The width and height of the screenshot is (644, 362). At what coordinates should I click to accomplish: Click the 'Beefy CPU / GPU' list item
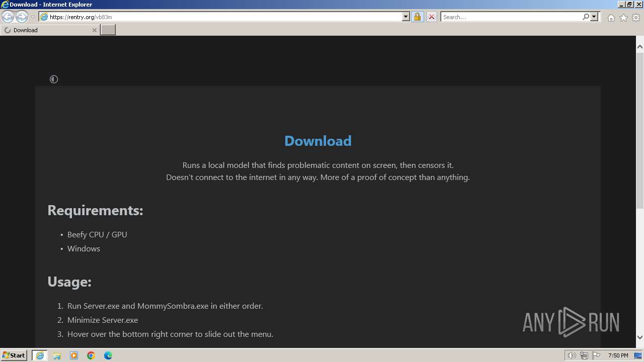point(97,234)
